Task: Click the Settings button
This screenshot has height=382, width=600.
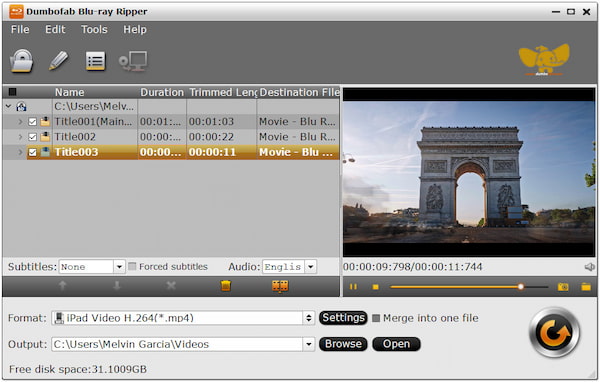Action: tap(343, 318)
